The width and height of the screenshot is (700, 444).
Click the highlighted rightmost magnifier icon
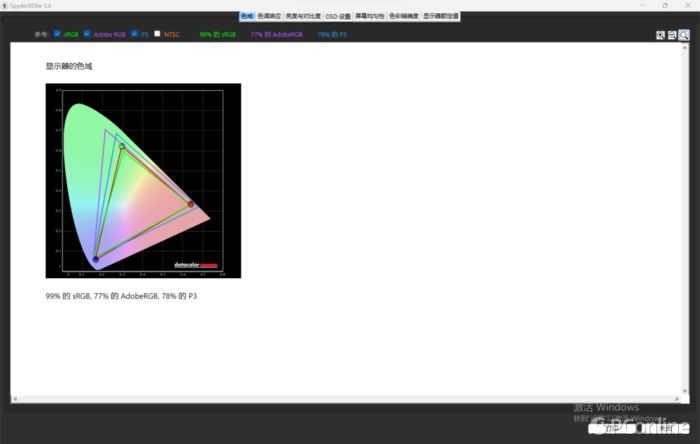684,35
